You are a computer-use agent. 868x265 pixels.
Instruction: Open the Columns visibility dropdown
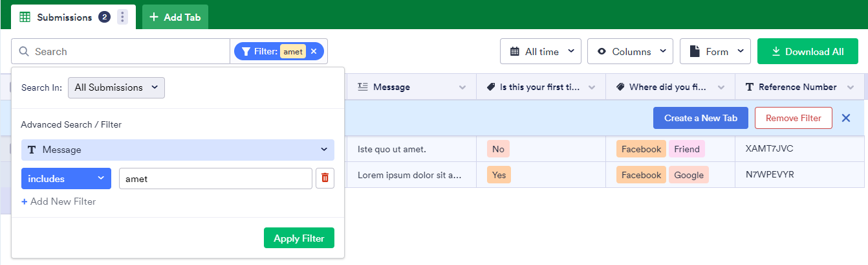pyautogui.click(x=630, y=51)
